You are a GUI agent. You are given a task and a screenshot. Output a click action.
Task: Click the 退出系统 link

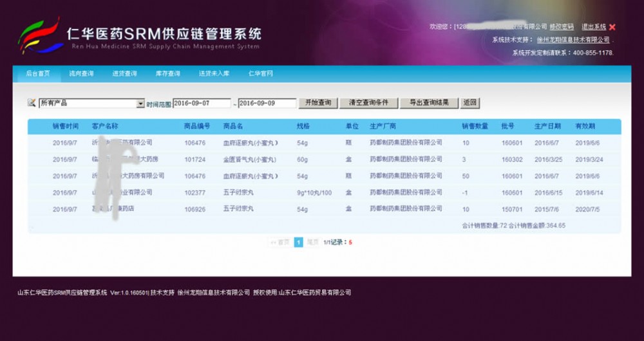pos(594,27)
